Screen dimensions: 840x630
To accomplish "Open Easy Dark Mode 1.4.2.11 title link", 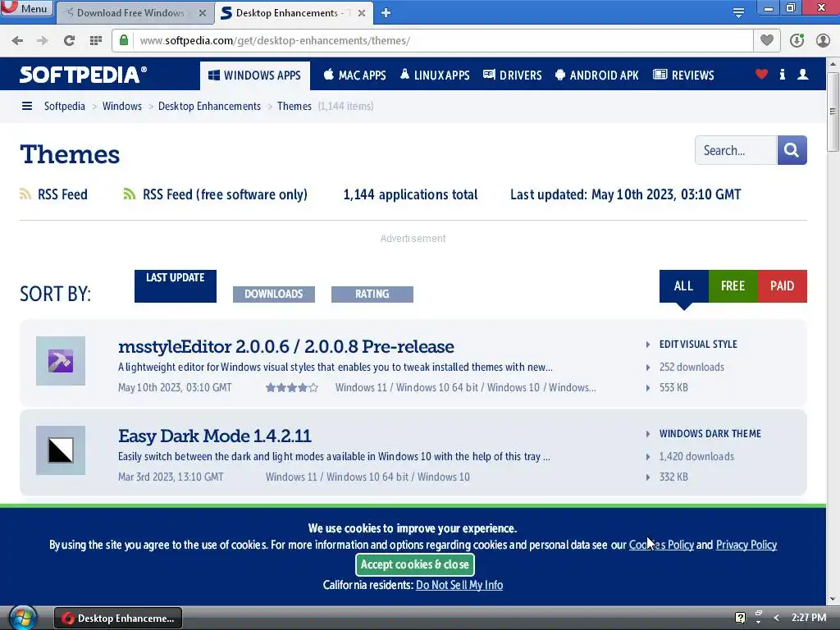I will (215, 436).
